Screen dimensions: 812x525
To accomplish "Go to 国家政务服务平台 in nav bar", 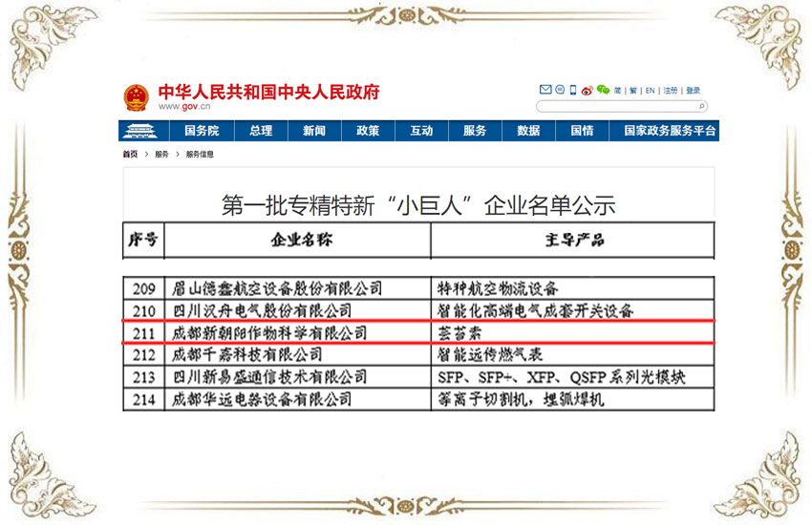I will click(670, 131).
